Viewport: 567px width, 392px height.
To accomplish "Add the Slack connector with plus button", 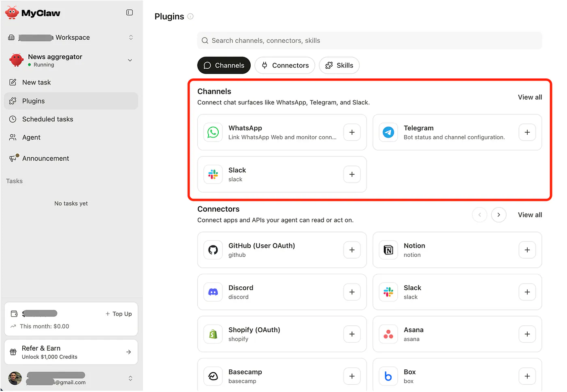I will pyautogui.click(x=527, y=292).
